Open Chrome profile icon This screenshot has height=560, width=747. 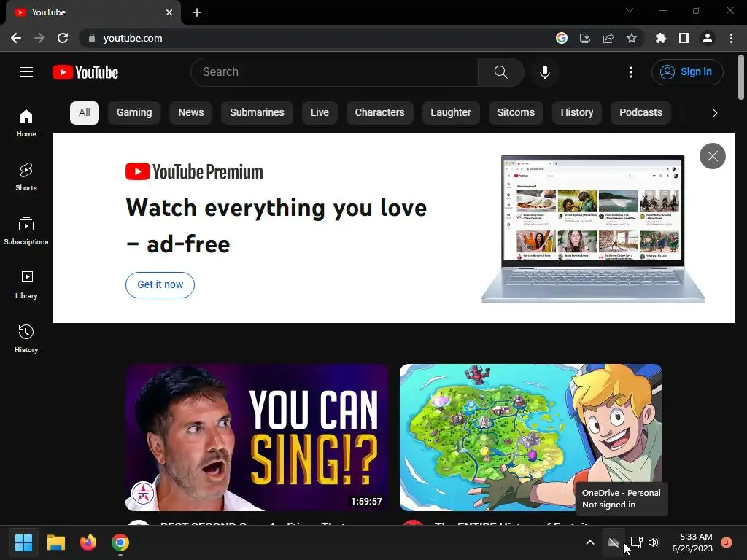pyautogui.click(x=708, y=38)
